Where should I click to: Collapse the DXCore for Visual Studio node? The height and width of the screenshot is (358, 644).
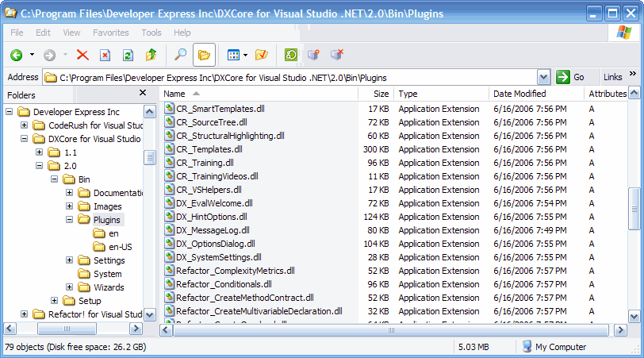coord(25,138)
